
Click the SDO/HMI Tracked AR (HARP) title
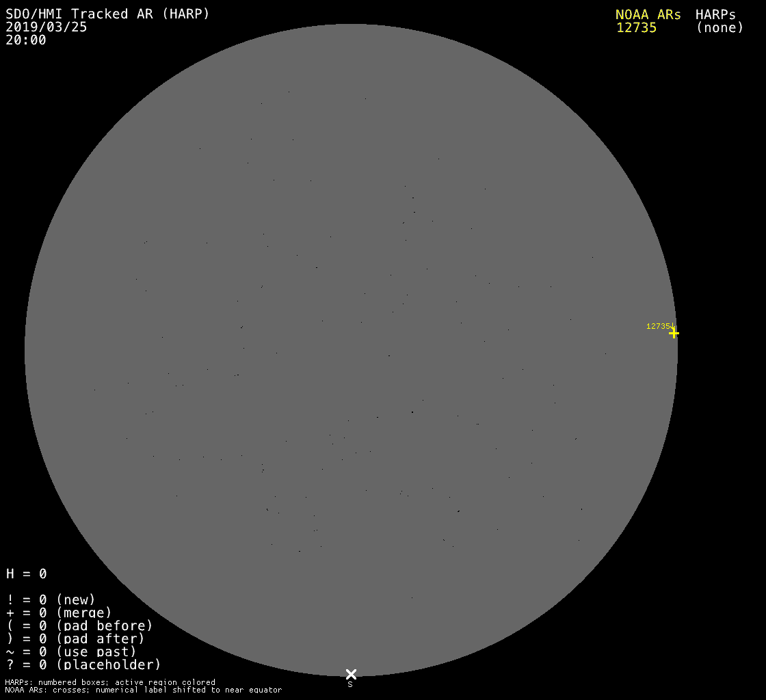point(107,14)
